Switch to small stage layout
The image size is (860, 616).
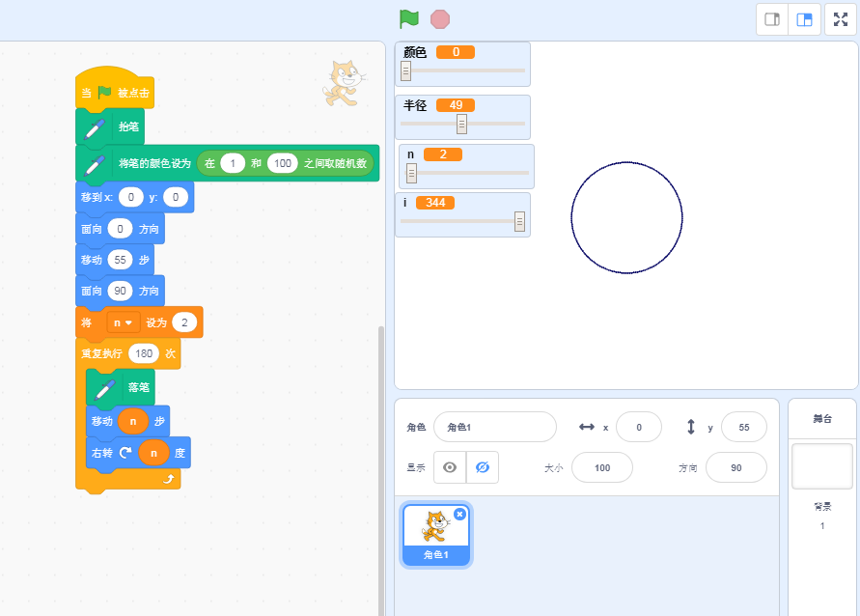772,19
